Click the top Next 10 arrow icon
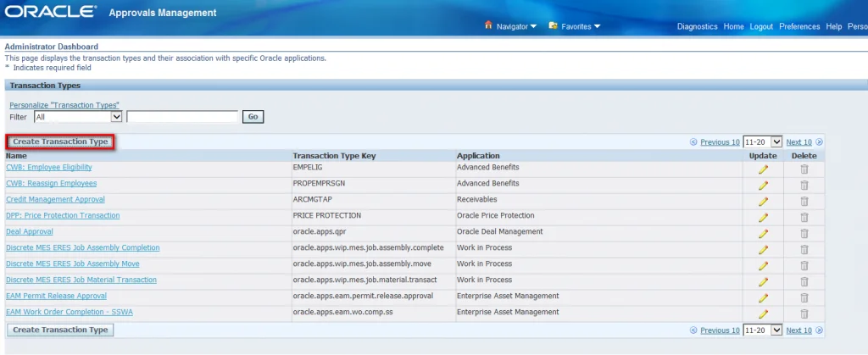Image resolution: width=868 pixels, height=355 pixels. point(820,142)
